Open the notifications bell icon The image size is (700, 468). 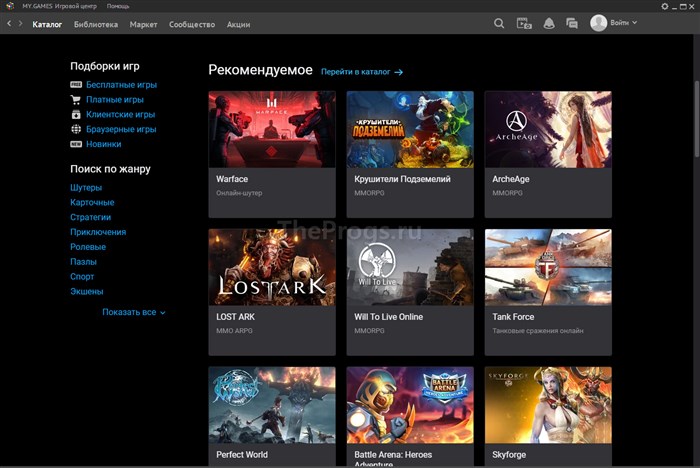click(x=549, y=23)
